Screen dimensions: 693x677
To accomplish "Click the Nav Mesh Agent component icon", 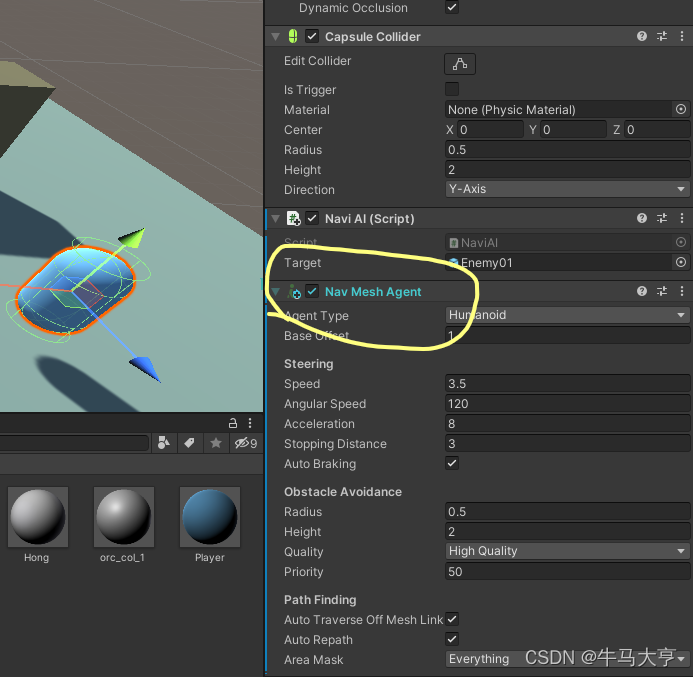I will [x=294, y=292].
